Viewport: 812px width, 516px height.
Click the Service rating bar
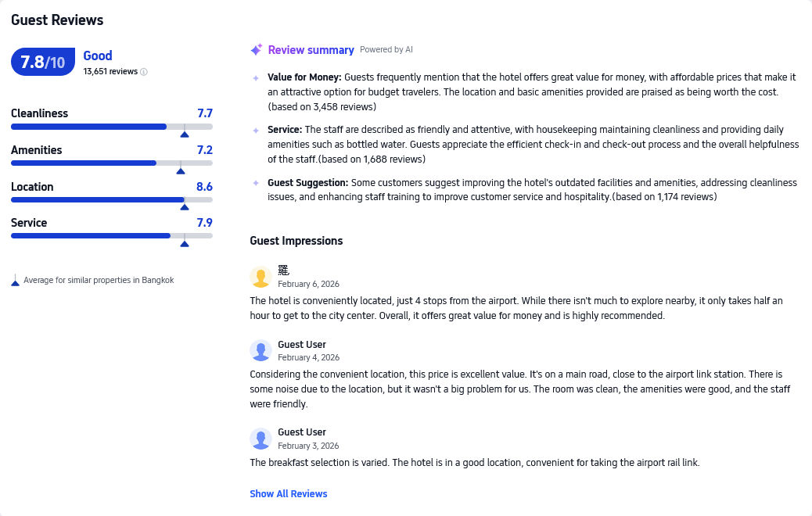point(112,235)
